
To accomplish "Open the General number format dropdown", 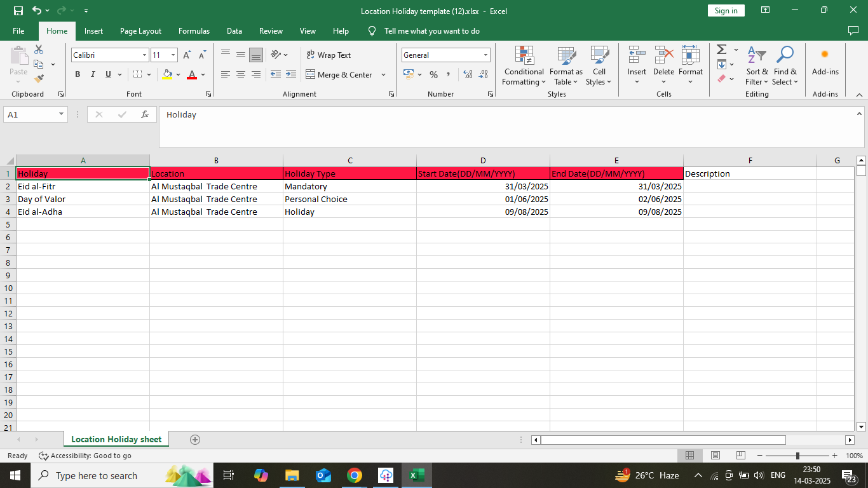I will [x=485, y=55].
